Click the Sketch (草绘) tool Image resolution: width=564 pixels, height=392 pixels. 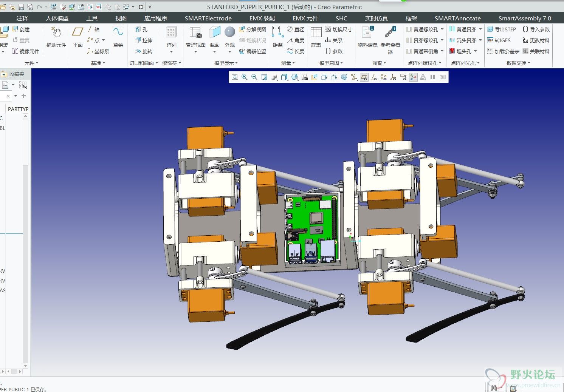tap(118, 32)
